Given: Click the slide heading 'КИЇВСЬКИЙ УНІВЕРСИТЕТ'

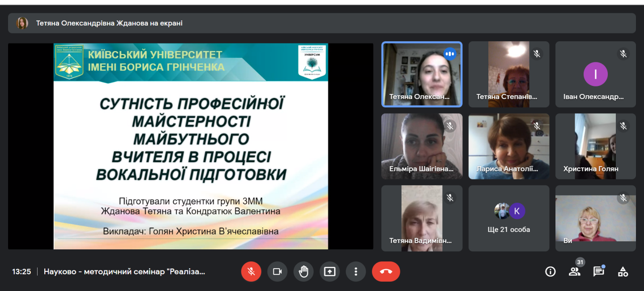Looking at the screenshot, I should tap(155, 55).
